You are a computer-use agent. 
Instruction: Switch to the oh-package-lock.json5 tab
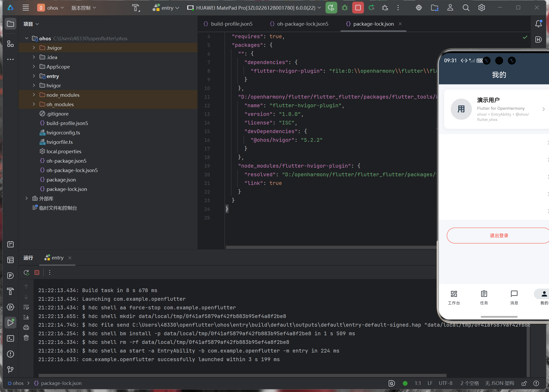pos(302,24)
